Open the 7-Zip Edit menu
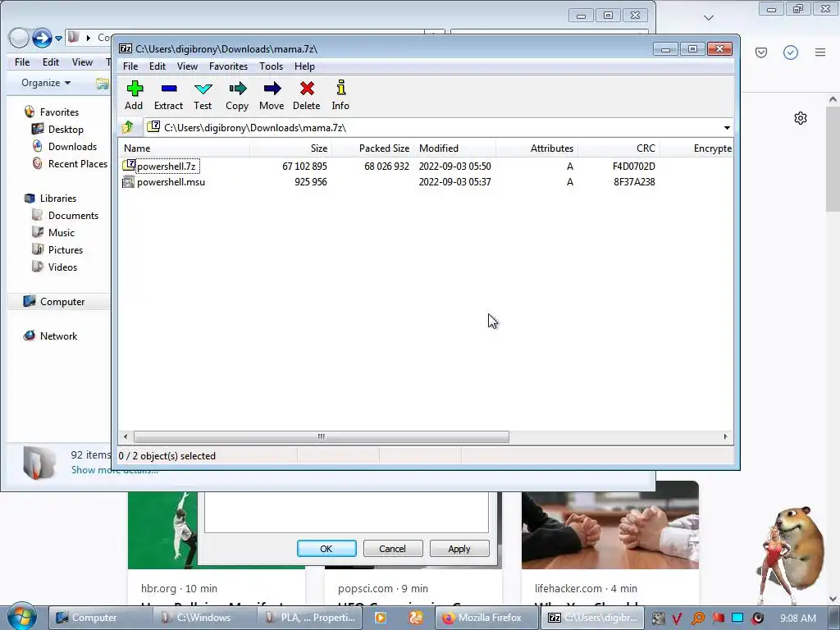This screenshot has width=840, height=630. [157, 66]
